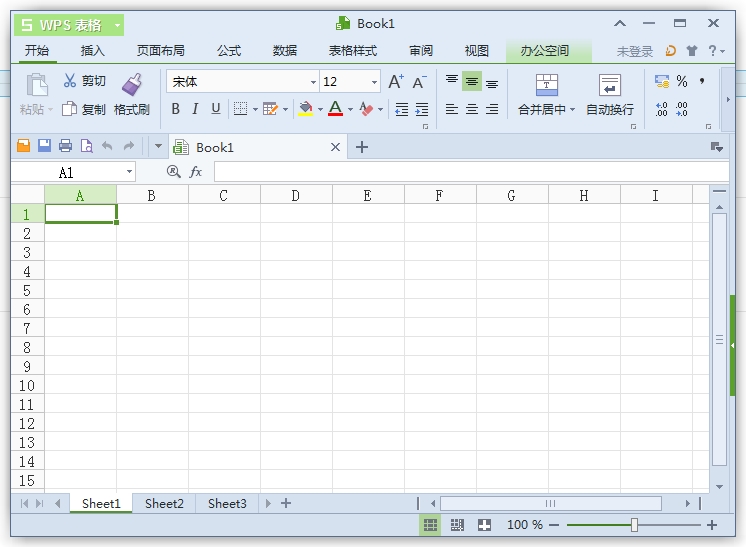Click the fx insert function icon
The width and height of the screenshot is (746, 547).
pyautogui.click(x=196, y=172)
